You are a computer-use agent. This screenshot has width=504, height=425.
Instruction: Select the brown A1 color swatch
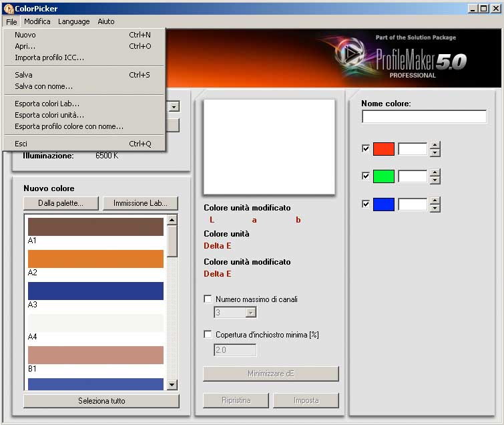point(95,227)
